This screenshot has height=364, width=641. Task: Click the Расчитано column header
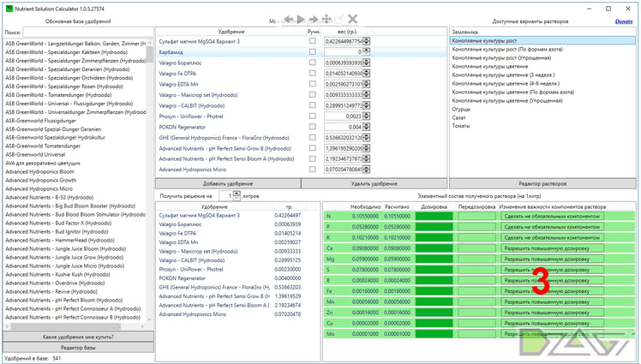[x=397, y=206]
